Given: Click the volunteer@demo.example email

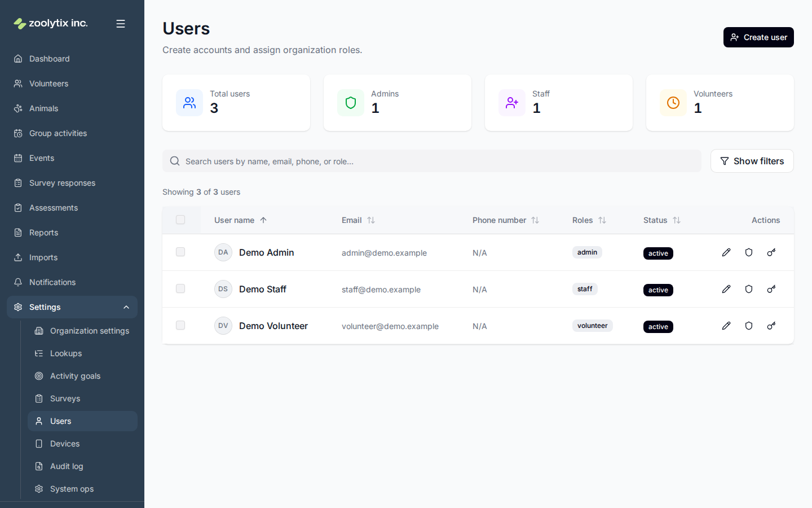Looking at the screenshot, I should pyautogui.click(x=390, y=326).
